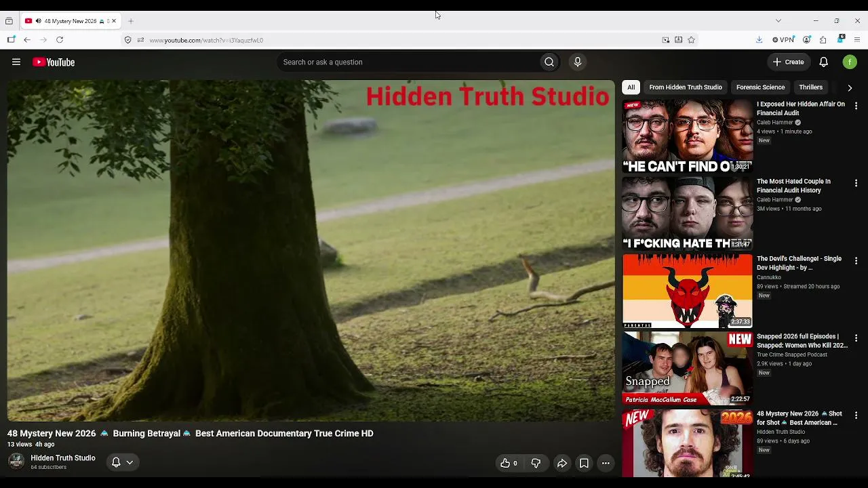Open picture-in-picture icon in address bar
This screenshot has height=488, width=868.
[x=665, y=40]
